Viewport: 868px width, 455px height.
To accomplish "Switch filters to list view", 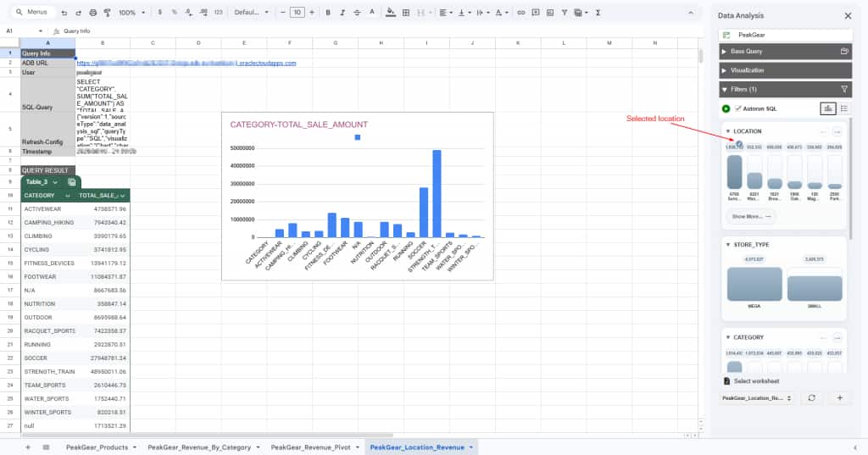I will click(843, 108).
